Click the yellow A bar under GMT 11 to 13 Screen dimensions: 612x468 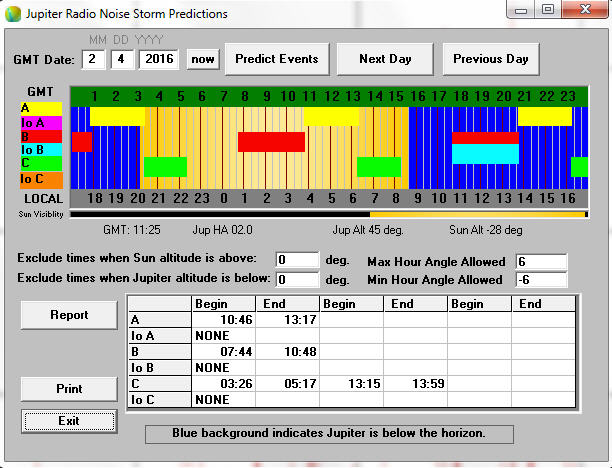[x=331, y=116]
